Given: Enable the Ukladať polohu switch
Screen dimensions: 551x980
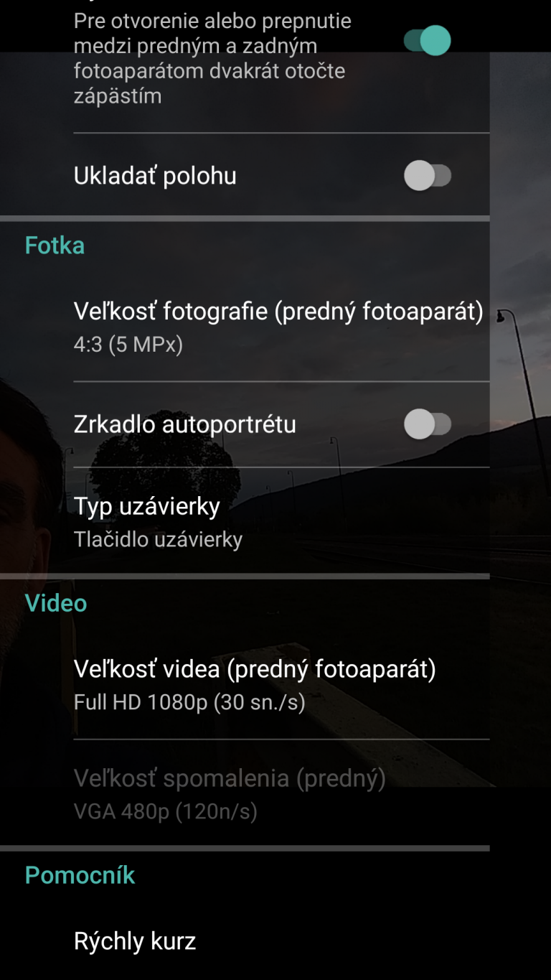Looking at the screenshot, I should [427, 176].
